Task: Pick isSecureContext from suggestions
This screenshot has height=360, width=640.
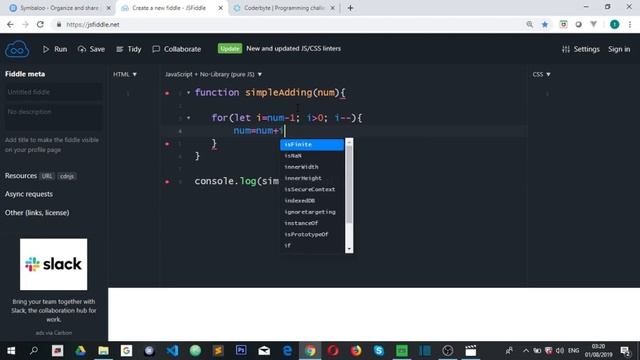Action: 312,189
